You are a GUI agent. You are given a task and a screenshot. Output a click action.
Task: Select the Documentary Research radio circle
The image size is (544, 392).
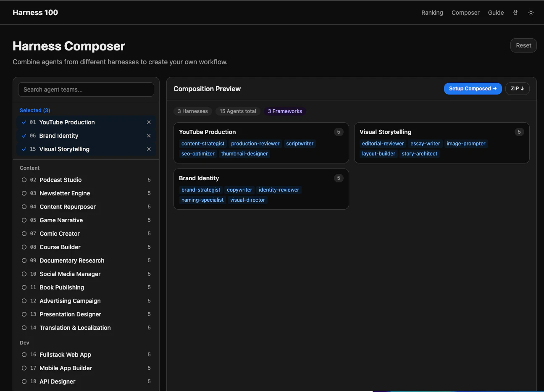(x=24, y=260)
